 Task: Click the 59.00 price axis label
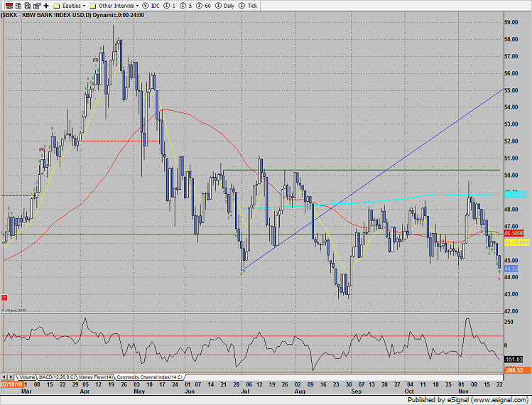click(x=511, y=22)
